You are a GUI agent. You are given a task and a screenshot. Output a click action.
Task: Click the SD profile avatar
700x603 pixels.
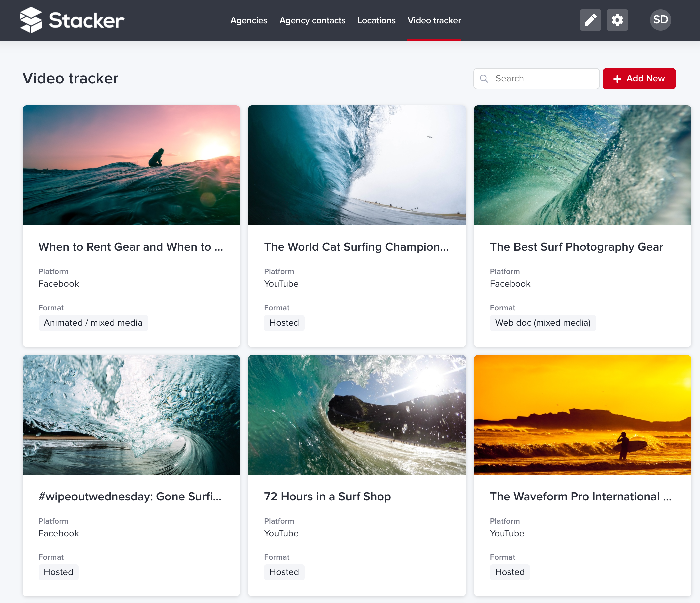pyautogui.click(x=660, y=20)
